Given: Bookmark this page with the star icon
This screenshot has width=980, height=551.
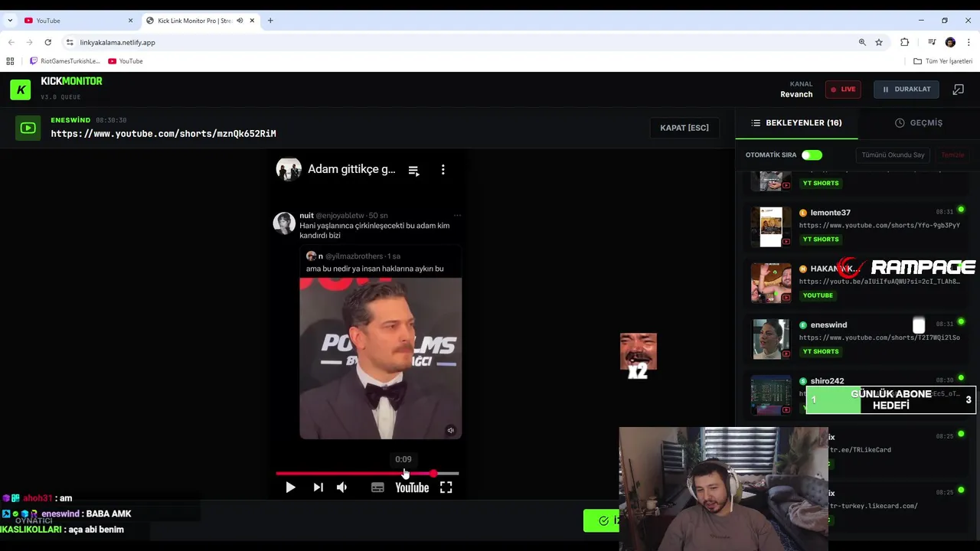Looking at the screenshot, I should [x=879, y=43].
